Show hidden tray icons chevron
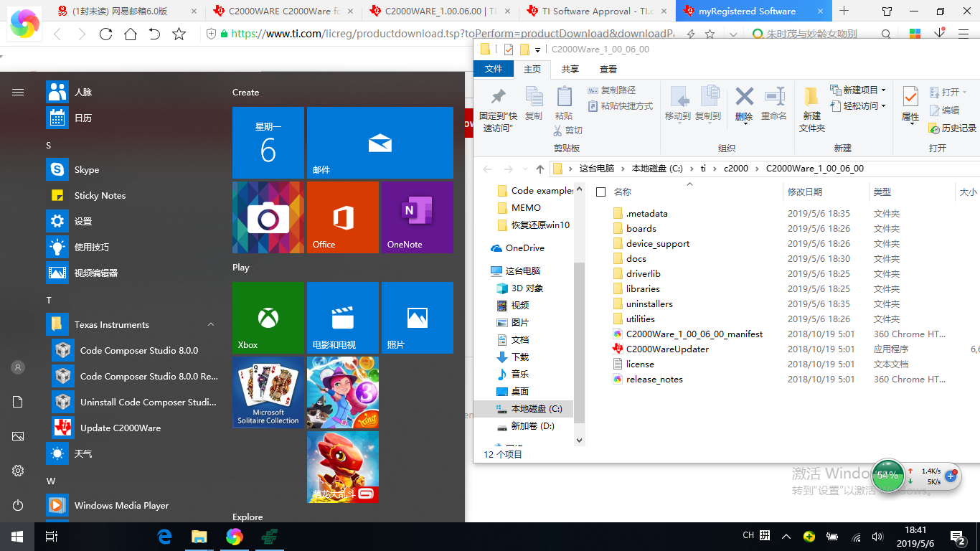 pyautogui.click(x=786, y=536)
